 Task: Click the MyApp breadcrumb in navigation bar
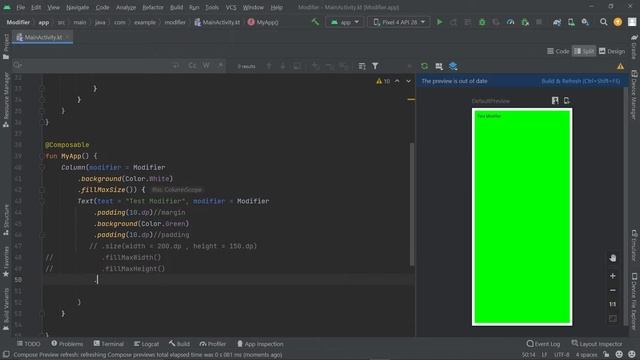[x=263, y=22]
